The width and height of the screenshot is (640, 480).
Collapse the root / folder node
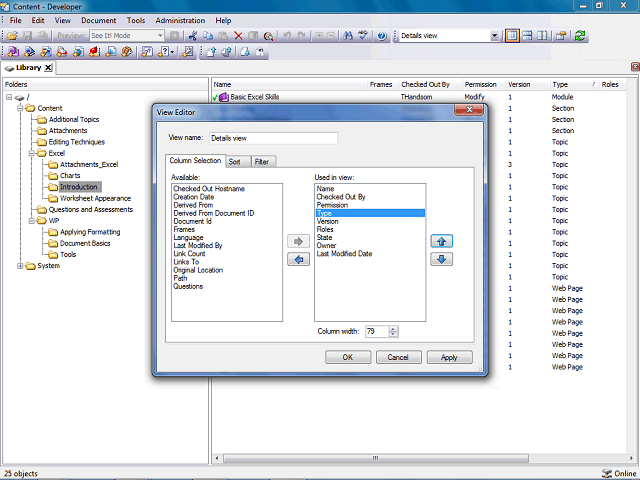pyautogui.click(x=9, y=97)
